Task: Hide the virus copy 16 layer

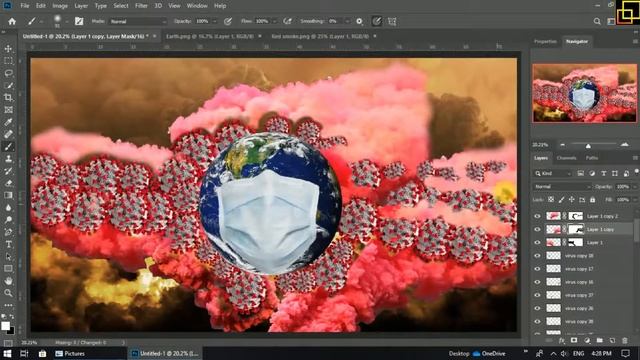Action: pos(538,282)
